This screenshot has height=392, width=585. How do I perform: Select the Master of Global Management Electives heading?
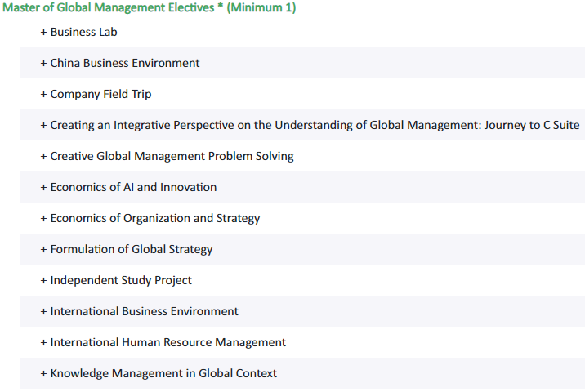(x=150, y=7)
